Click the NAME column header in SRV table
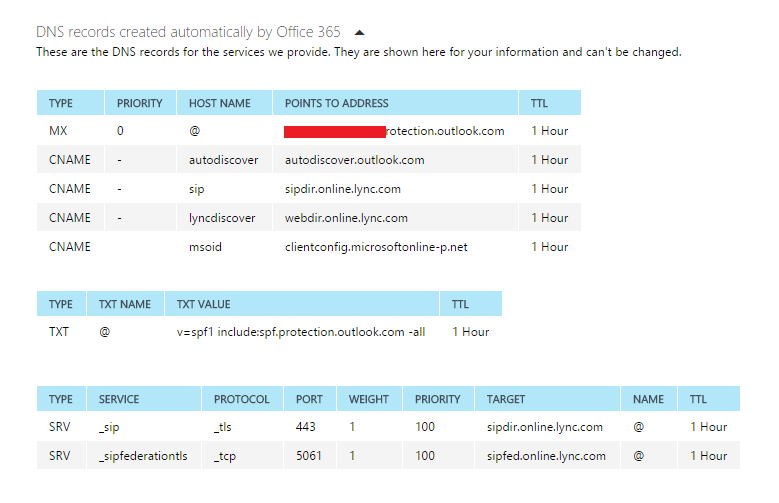 click(x=648, y=399)
